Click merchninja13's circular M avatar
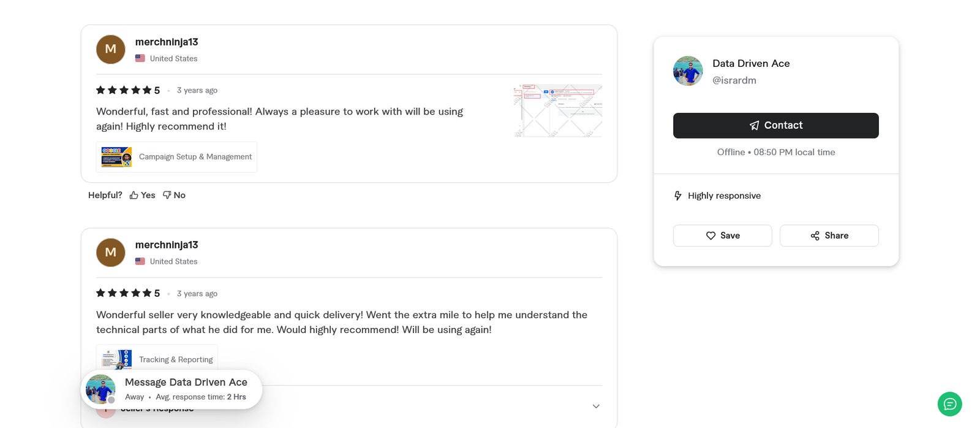Viewport: 980px width, 428px height. (110, 49)
